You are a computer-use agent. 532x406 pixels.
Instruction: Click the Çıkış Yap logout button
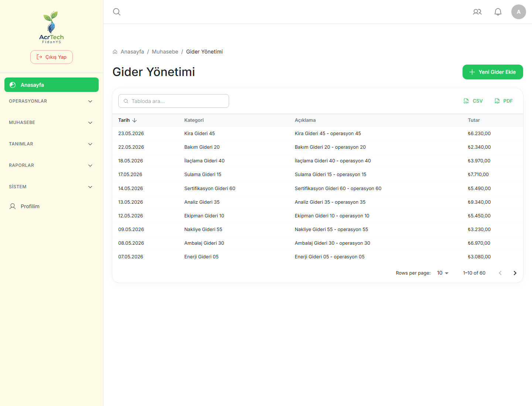click(x=51, y=57)
